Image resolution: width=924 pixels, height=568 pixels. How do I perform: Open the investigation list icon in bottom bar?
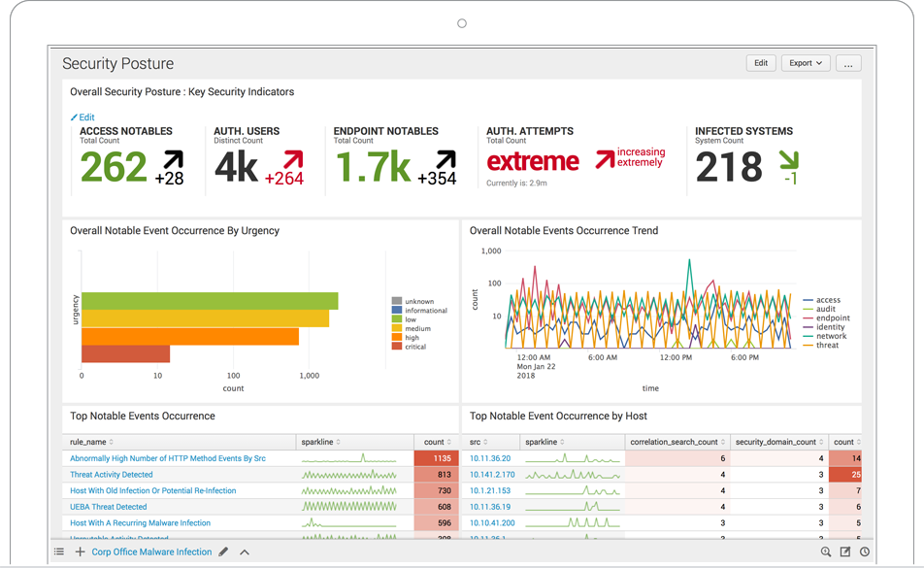tap(59, 551)
